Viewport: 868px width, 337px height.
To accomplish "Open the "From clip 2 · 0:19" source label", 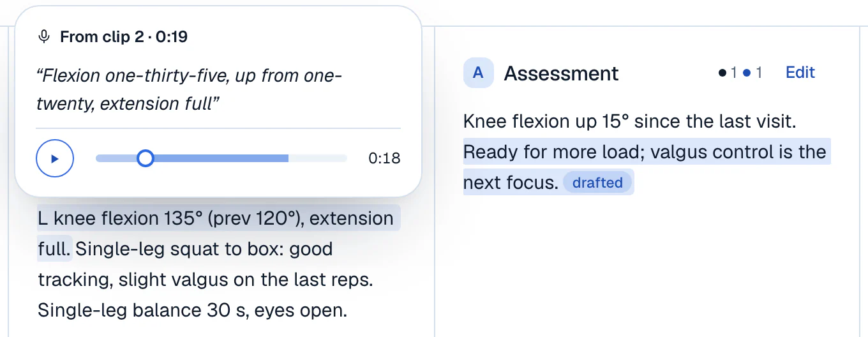I will click(124, 37).
